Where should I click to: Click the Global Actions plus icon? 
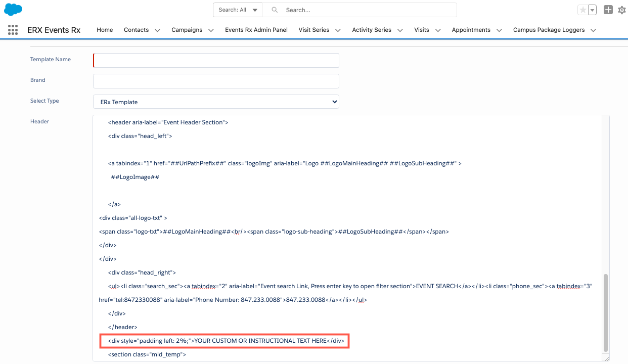tap(608, 10)
